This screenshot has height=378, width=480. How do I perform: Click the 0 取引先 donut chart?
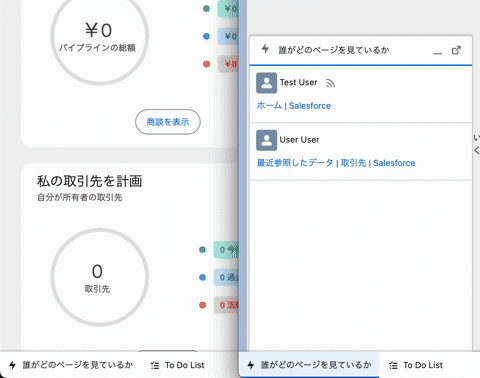pyautogui.click(x=99, y=277)
